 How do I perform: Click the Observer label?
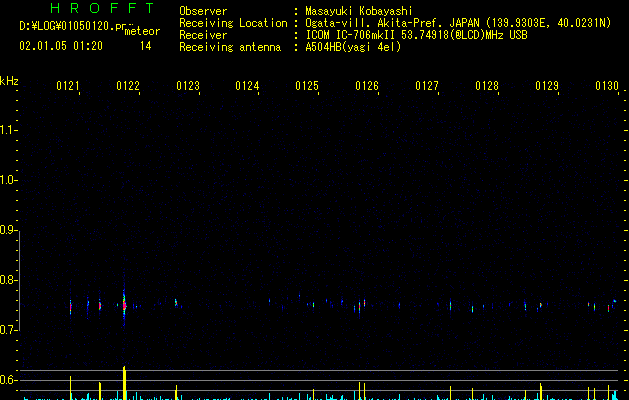tap(203, 11)
